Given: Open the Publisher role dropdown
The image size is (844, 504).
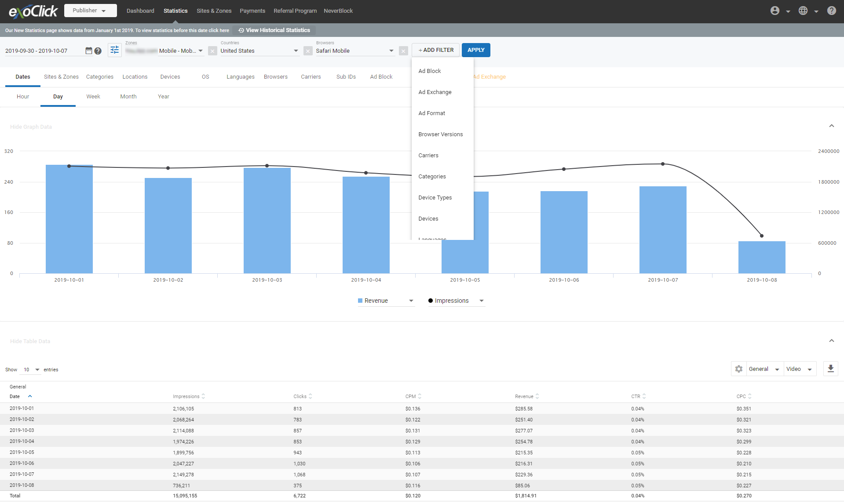Looking at the screenshot, I should tap(90, 11).
